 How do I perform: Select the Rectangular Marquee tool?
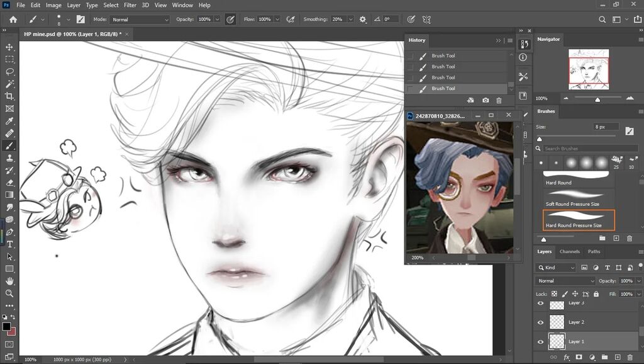9,60
